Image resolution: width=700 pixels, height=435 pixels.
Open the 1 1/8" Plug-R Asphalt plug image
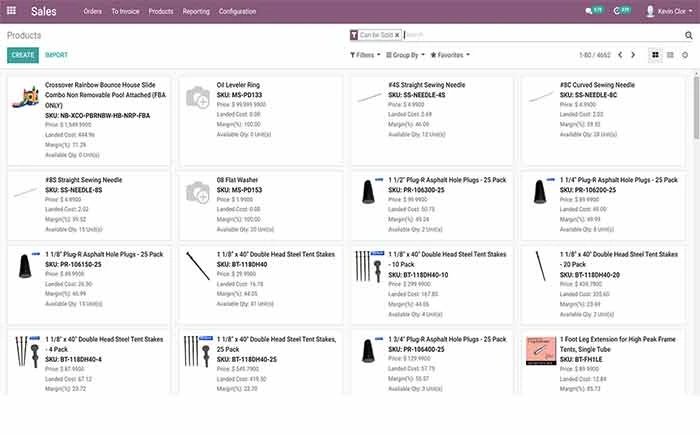26,265
